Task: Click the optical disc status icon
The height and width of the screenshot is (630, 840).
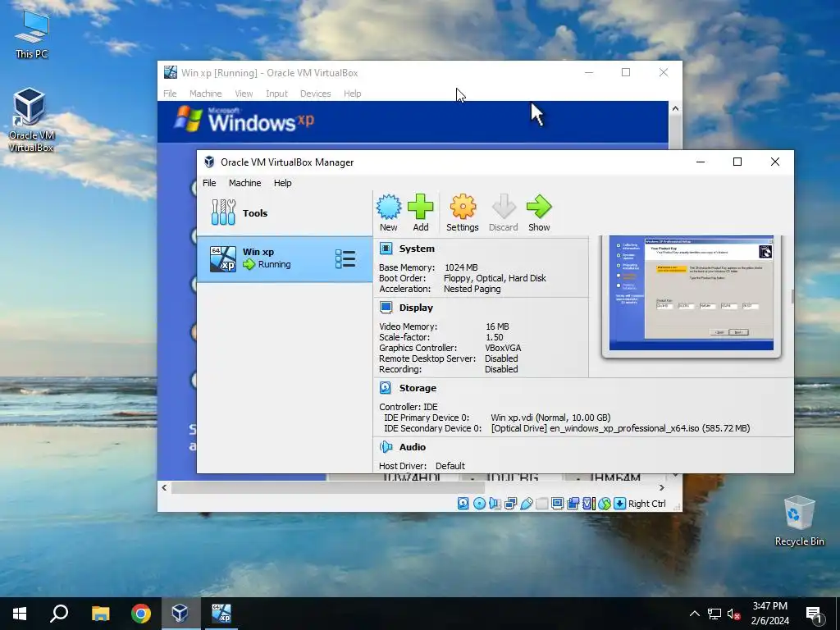Action: [479, 504]
